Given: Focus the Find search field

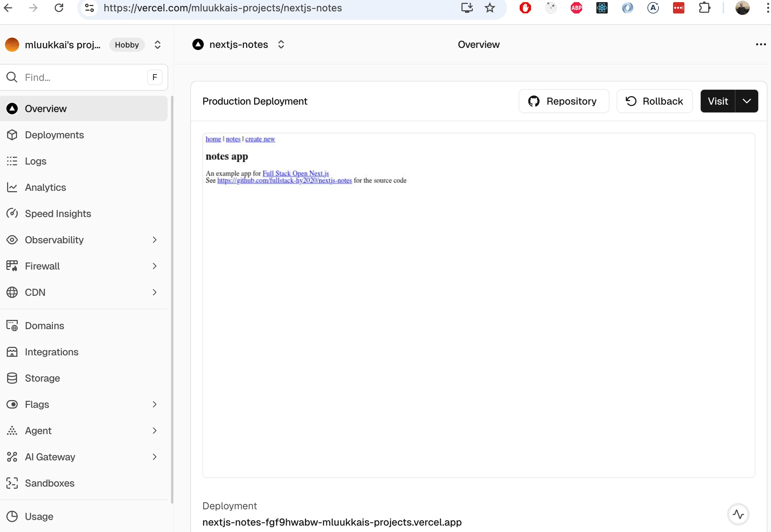Looking at the screenshot, I should [84, 77].
